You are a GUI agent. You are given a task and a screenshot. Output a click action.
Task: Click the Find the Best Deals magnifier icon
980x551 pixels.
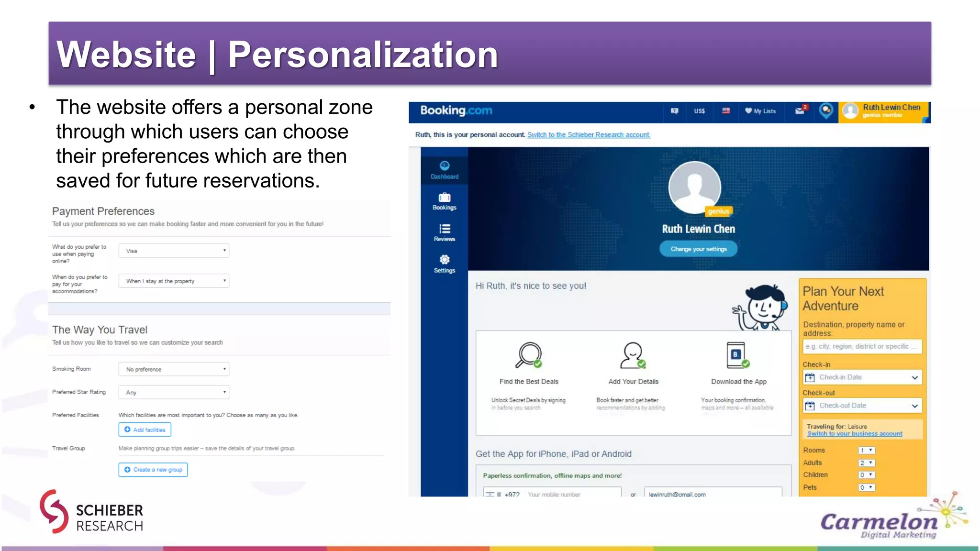528,355
